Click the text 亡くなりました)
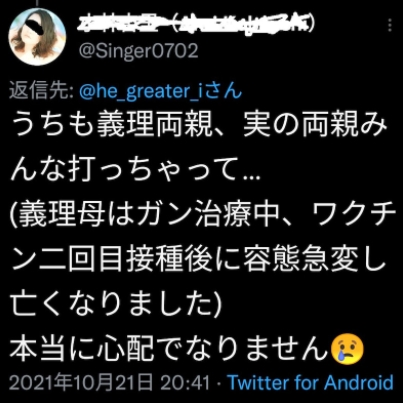This screenshot has height=403, width=403. 116,305
